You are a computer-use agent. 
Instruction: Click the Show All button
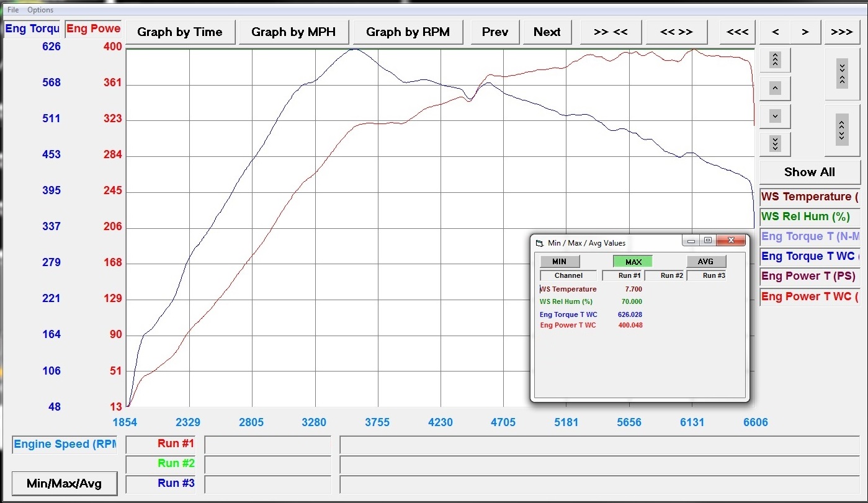(809, 172)
